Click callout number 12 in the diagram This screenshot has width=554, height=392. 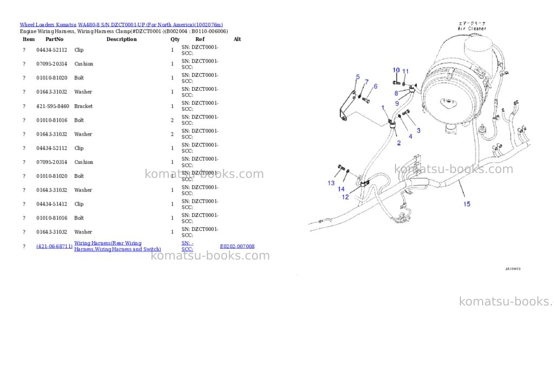pos(345,197)
